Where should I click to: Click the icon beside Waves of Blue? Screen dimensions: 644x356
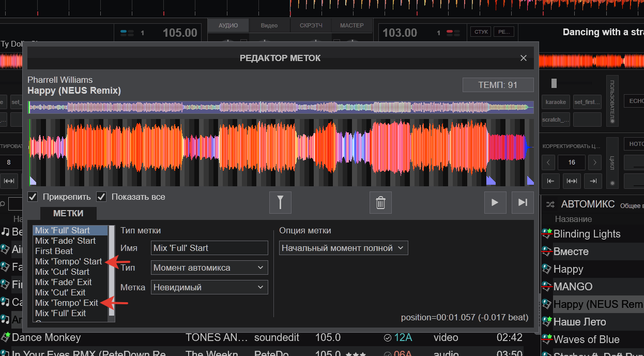[x=547, y=339]
